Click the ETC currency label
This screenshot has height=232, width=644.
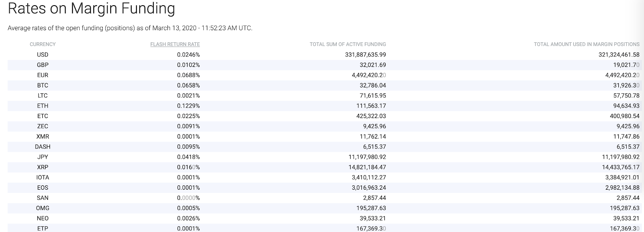(x=43, y=116)
